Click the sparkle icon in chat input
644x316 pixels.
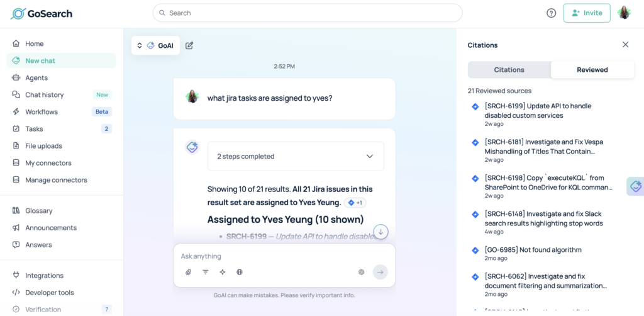[x=222, y=272]
